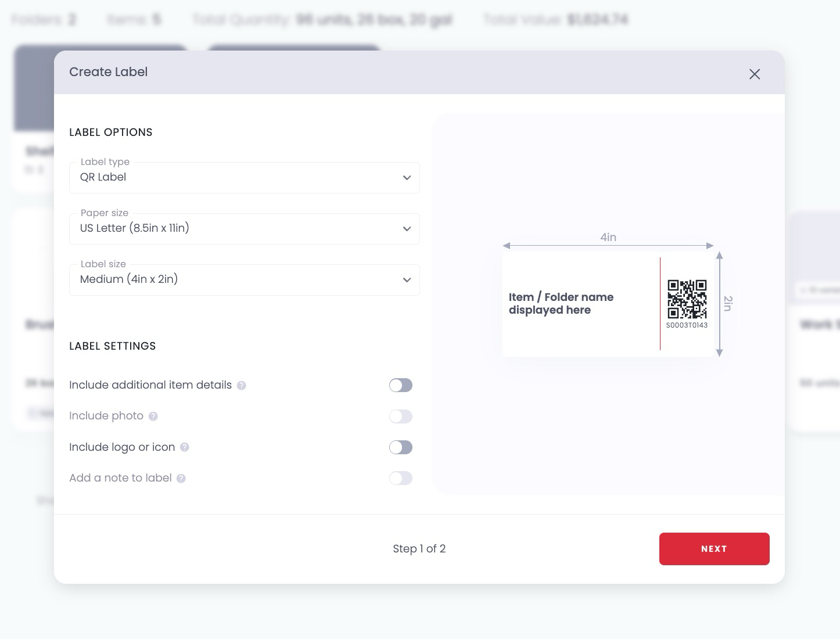
Task: Click the Item / Folder name placeholder text
Action: click(x=561, y=303)
